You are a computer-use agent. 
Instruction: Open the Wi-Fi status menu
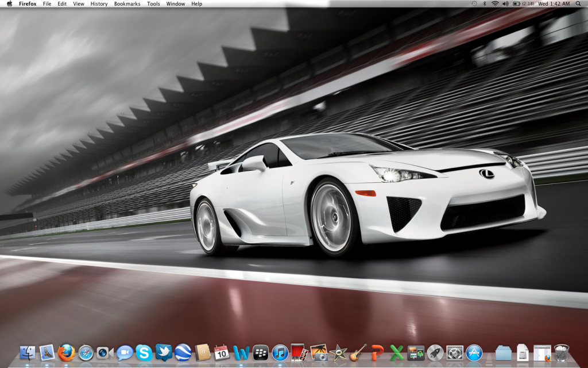click(x=495, y=4)
